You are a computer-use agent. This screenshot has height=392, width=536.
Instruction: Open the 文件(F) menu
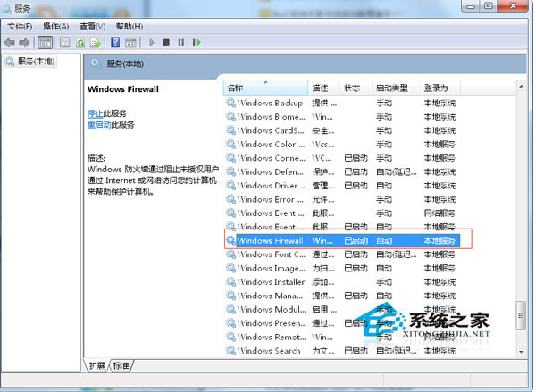click(x=20, y=26)
